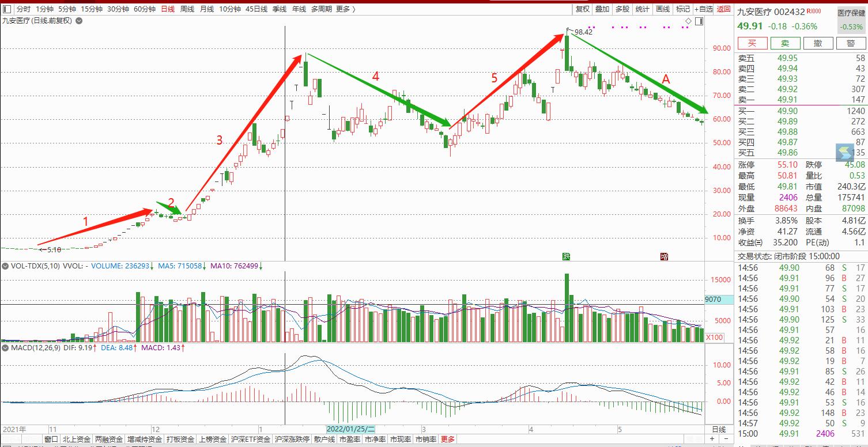
Task: Expand 更多 indicator tabs at bottom
Action: [448, 439]
